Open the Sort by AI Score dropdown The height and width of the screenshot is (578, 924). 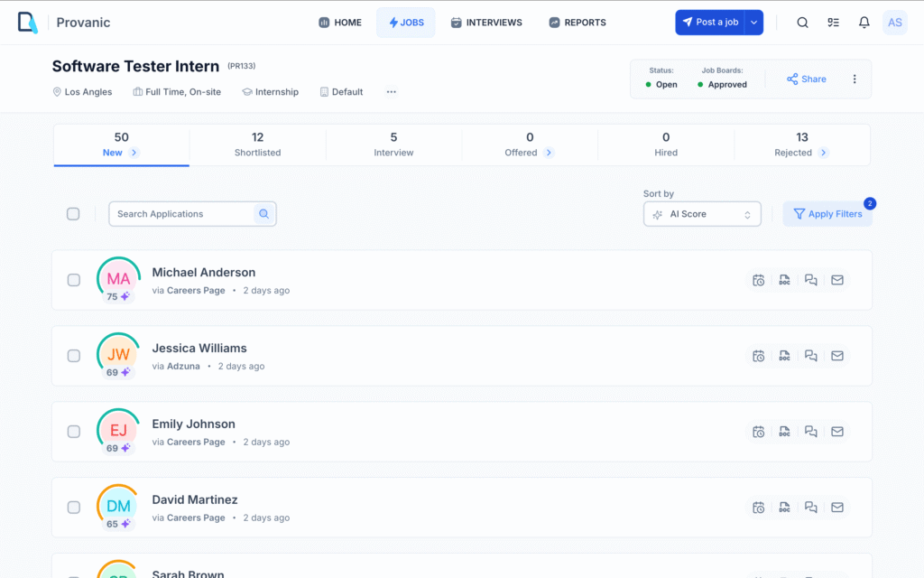point(702,214)
